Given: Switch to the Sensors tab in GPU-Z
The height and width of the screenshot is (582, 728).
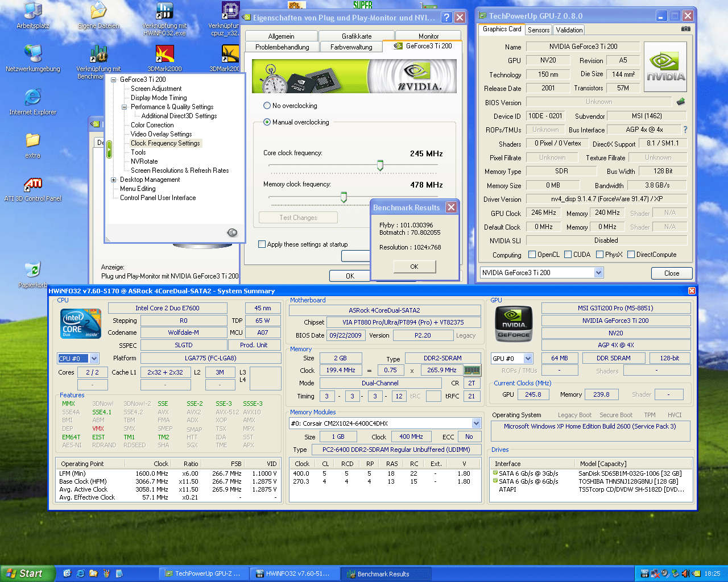Looking at the screenshot, I should [x=538, y=30].
